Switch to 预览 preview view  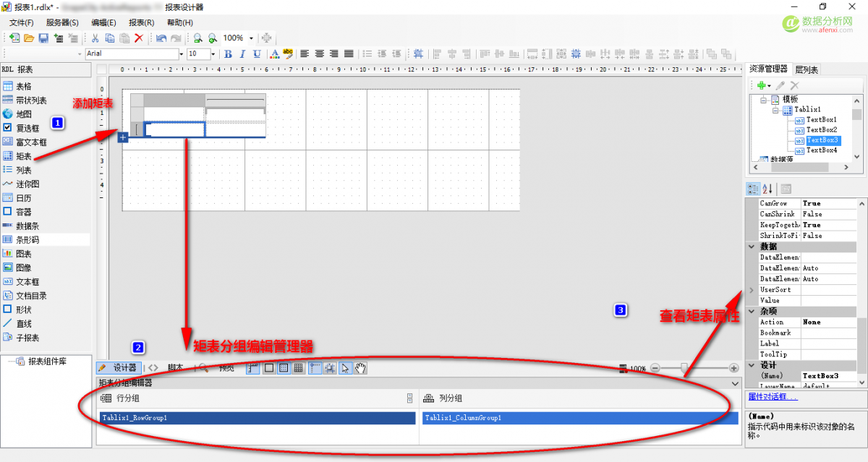point(226,368)
